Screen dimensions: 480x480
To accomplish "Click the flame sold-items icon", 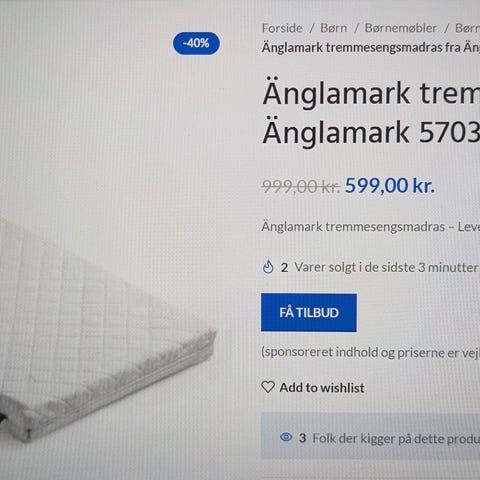I will pyautogui.click(x=268, y=267).
